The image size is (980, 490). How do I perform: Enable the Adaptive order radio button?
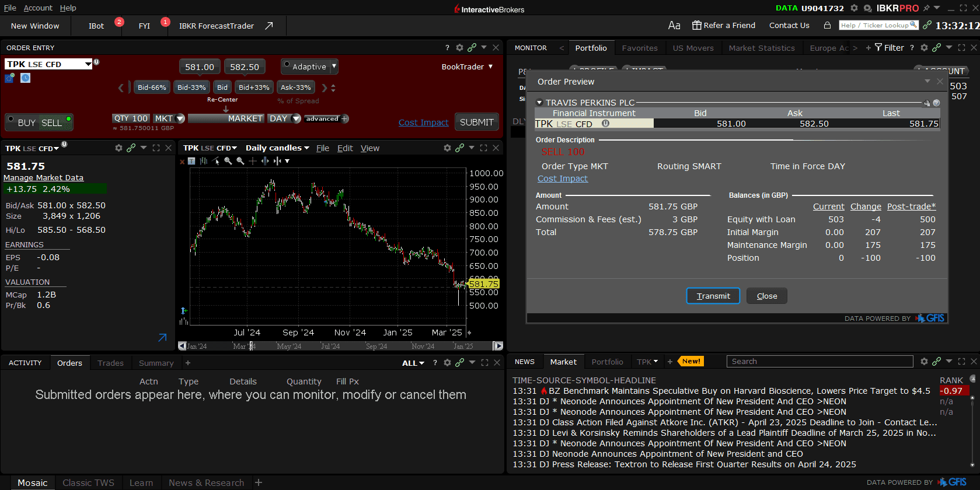tap(287, 65)
